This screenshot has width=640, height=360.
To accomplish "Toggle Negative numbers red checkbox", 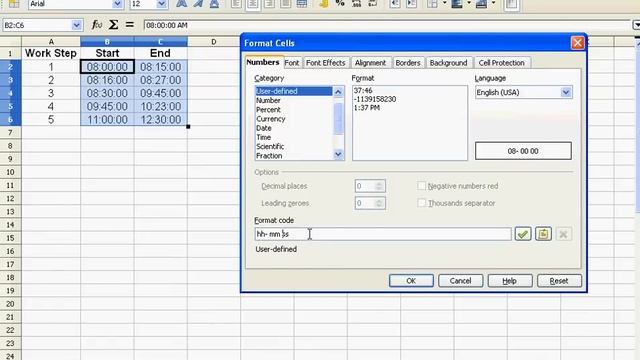I will pyautogui.click(x=422, y=186).
